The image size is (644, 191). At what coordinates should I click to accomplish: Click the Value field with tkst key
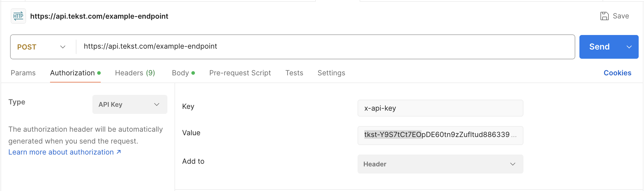click(x=440, y=136)
